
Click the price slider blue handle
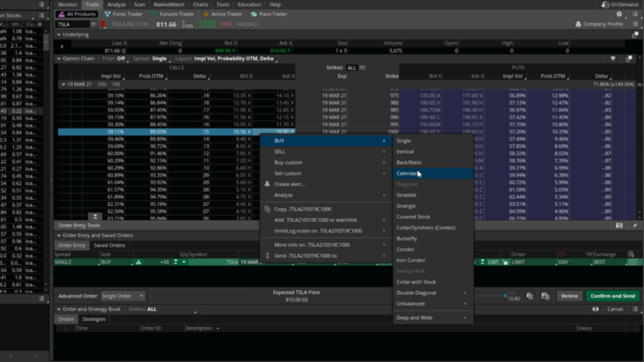tap(505, 296)
